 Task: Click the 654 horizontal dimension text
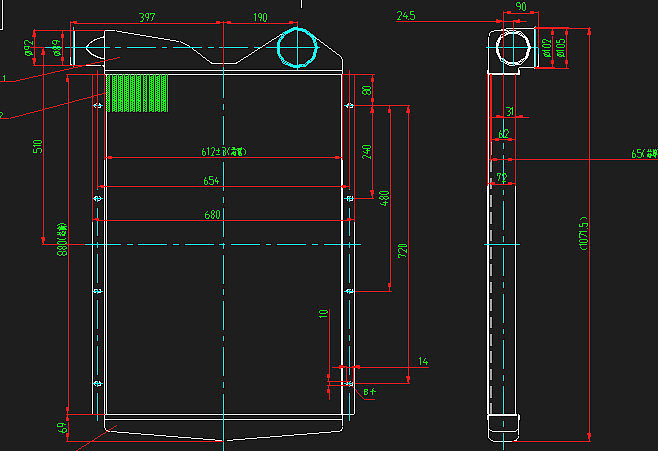(211, 181)
